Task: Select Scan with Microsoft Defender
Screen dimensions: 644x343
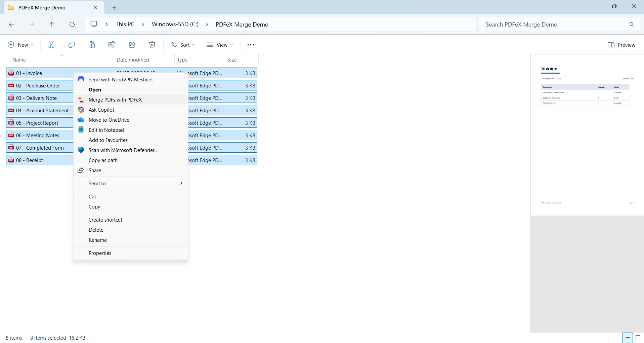Action: [131, 150]
